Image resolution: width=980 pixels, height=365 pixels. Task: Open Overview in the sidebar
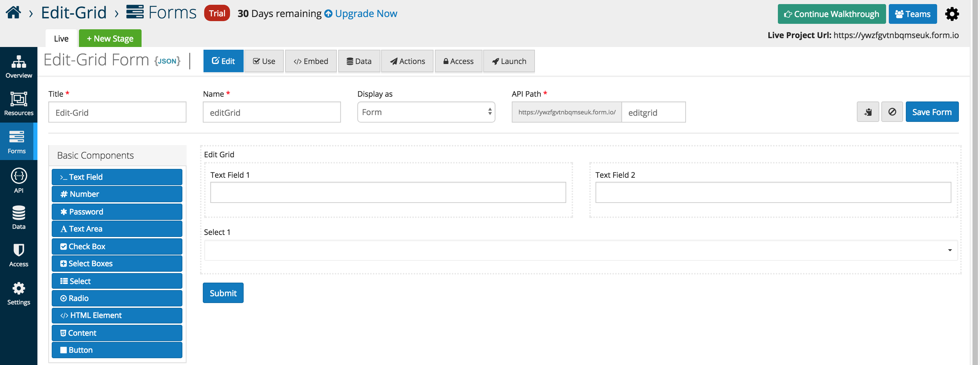19,66
